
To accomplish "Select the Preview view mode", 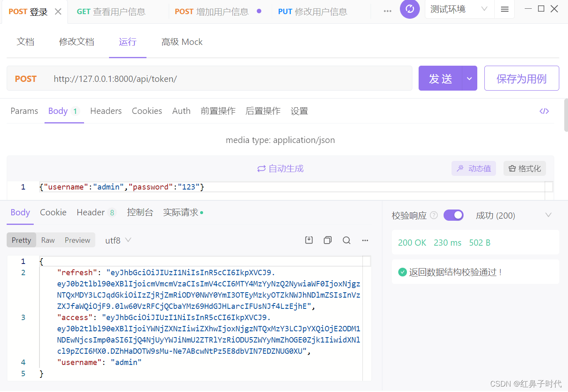I will [77, 240].
